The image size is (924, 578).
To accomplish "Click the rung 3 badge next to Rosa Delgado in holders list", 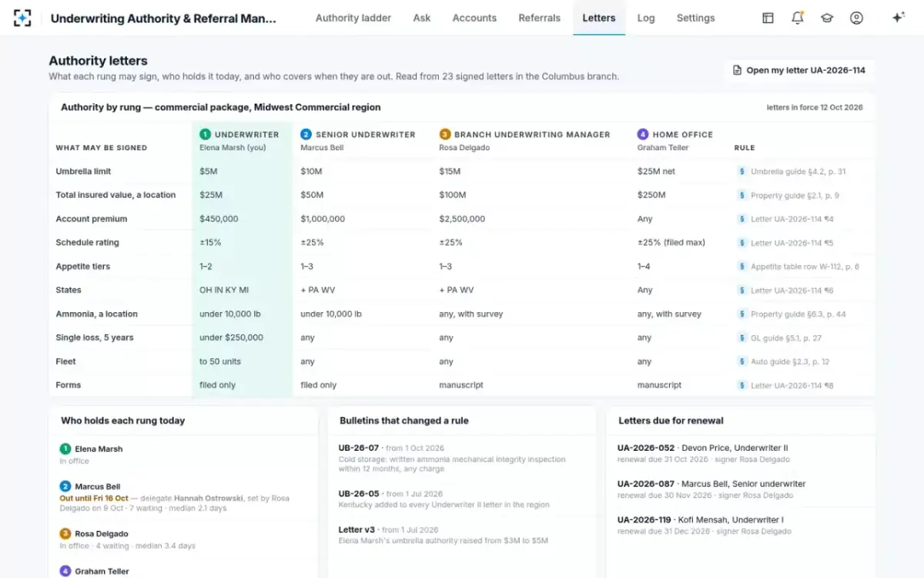I will coord(65,533).
